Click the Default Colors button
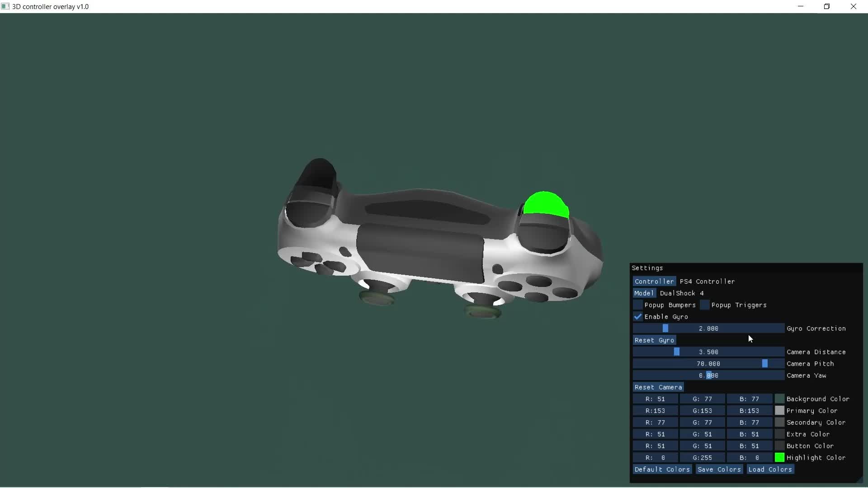The image size is (868, 488). [x=662, y=469]
